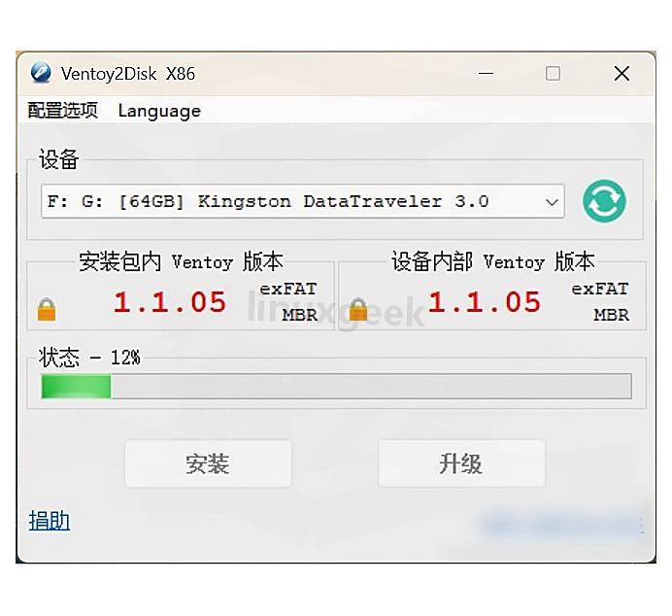
Task: Click the green status progress bar
Action: (336, 387)
